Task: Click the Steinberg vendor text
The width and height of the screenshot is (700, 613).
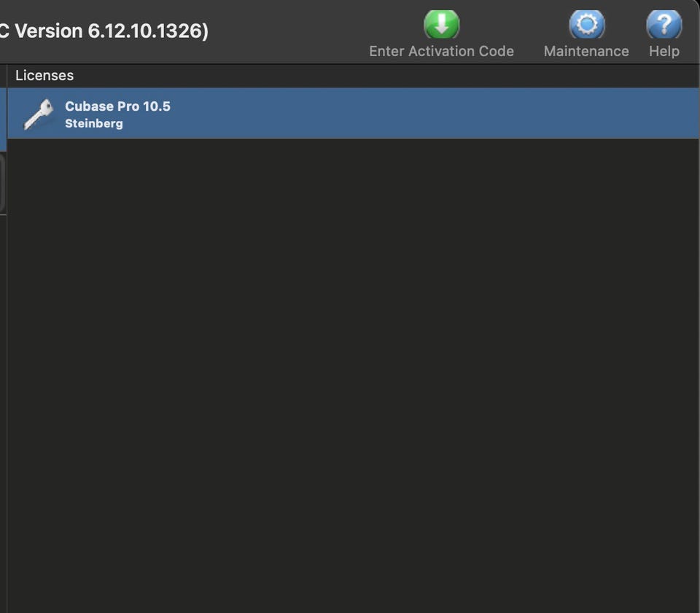Action: click(94, 124)
